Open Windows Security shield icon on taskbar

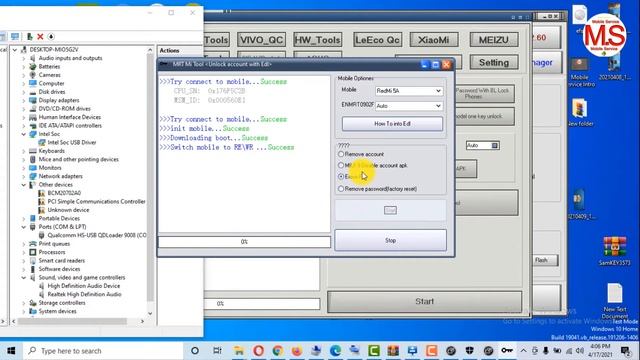(x=469, y=351)
